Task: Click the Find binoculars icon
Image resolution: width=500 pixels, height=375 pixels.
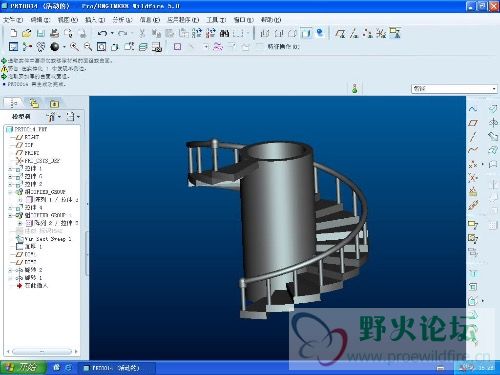Action: (x=224, y=33)
